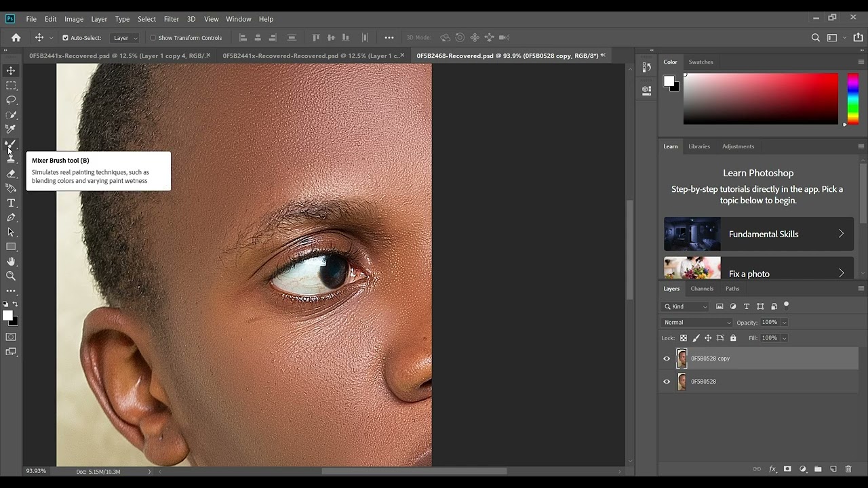This screenshot has height=488, width=868.
Task: Align horizontal centers in options bar
Action: click(258, 38)
